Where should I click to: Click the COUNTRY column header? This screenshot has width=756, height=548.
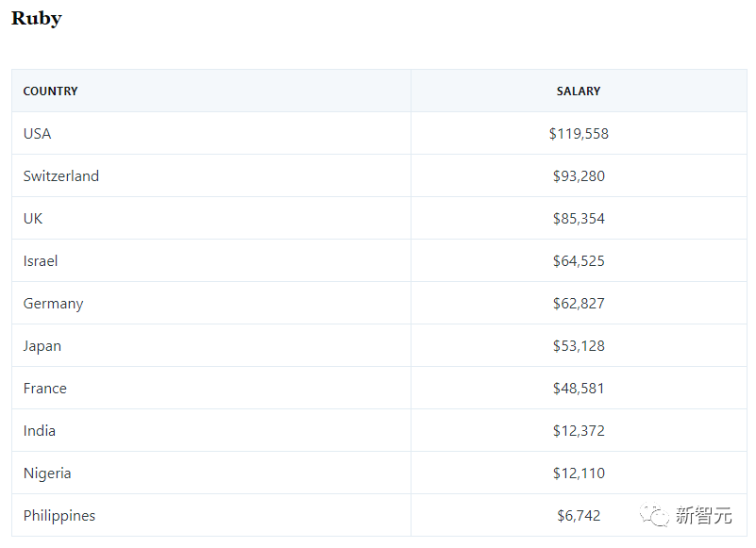[x=51, y=91]
